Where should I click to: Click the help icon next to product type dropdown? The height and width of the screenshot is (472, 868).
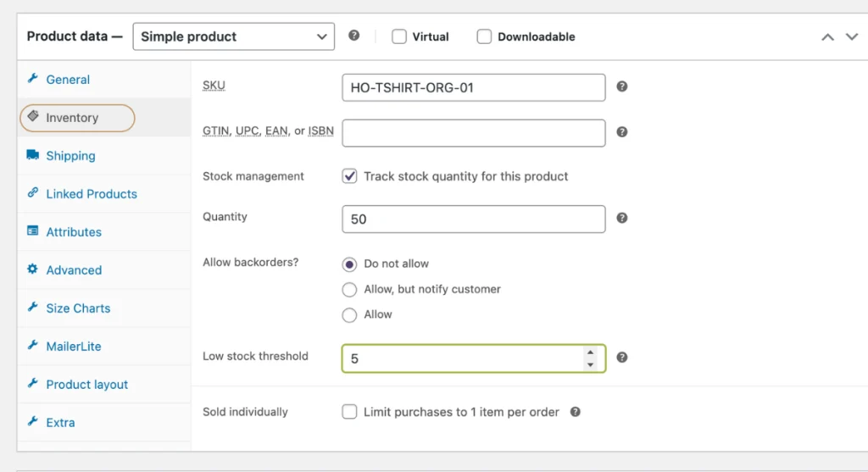pos(353,36)
